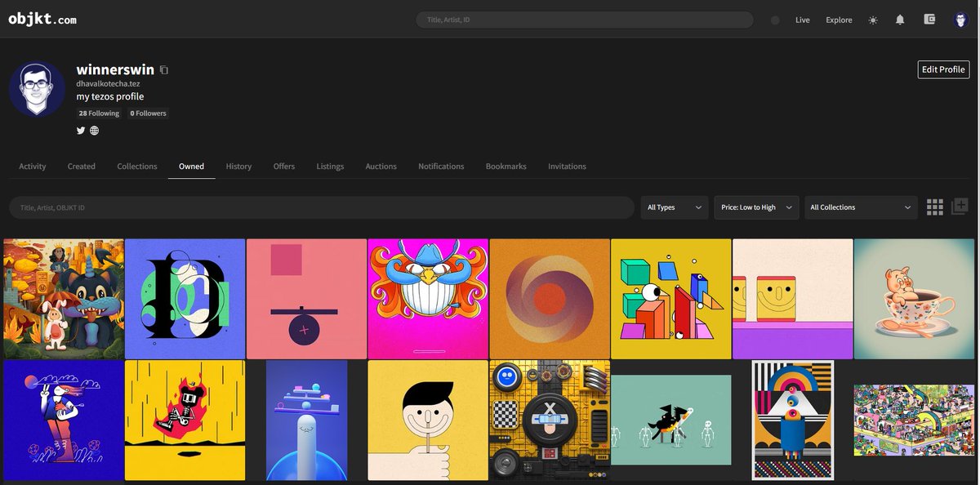This screenshot has height=485, width=980.
Task: Open the smiling yellow jars artwork
Action: tap(793, 299)
